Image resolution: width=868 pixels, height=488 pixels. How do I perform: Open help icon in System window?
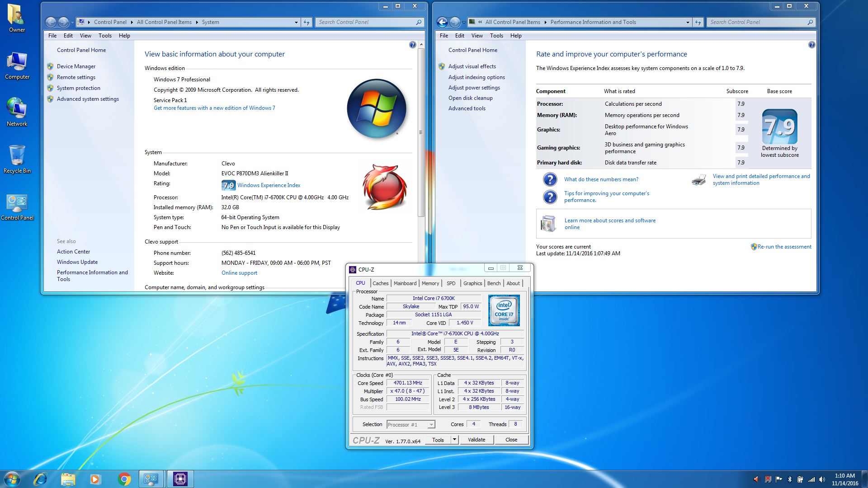coord(412,45)
